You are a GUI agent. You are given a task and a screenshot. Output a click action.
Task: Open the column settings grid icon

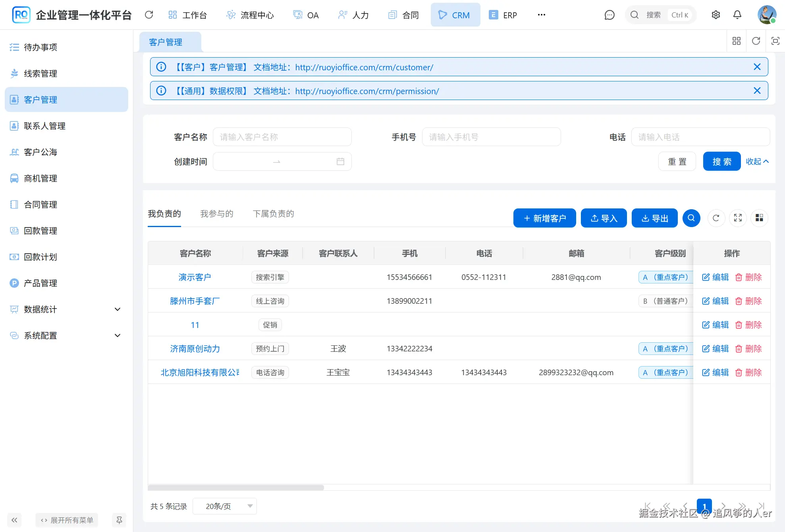tap(759, 218)
